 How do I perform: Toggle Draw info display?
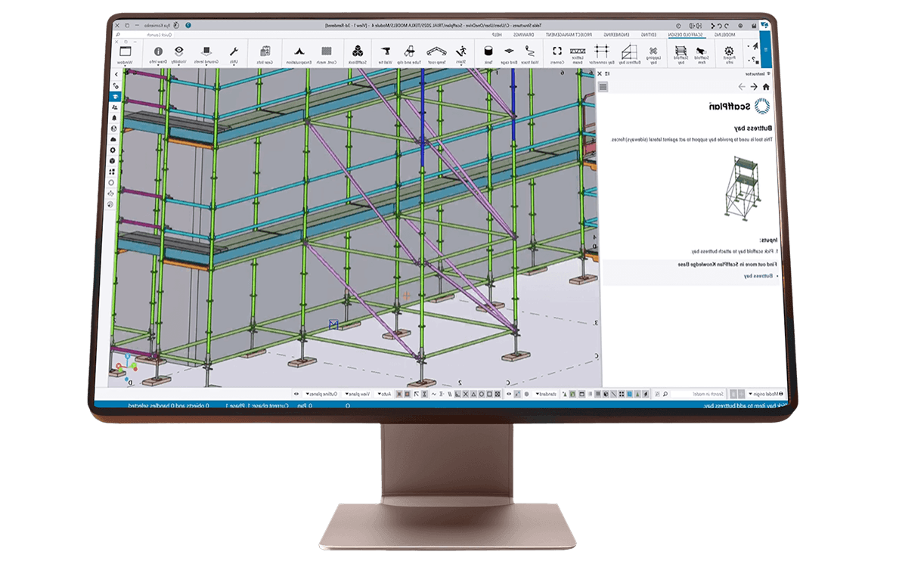(x=158, y=53)
